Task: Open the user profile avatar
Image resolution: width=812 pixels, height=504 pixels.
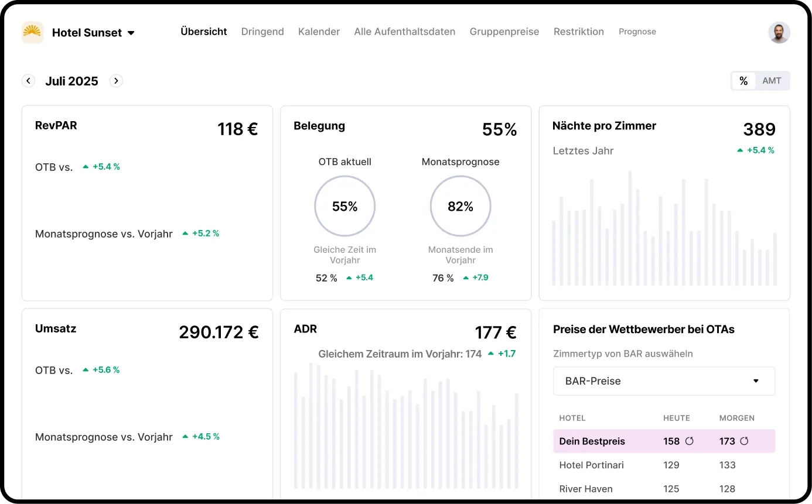Action: (779, 32)
